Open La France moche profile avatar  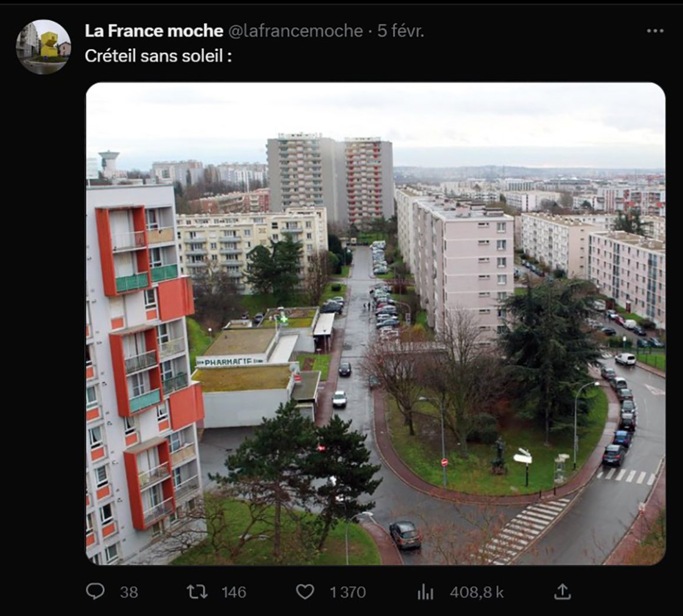click(x=43, y=47)
